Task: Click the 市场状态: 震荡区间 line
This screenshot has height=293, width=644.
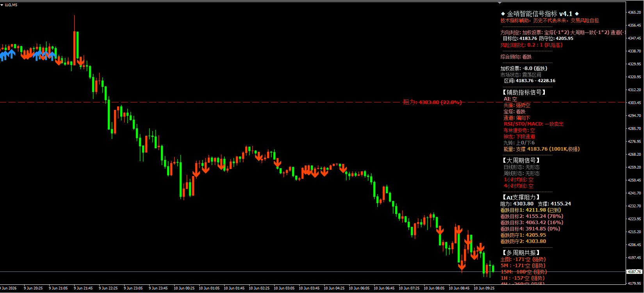Action: click(x=521, y=75)
